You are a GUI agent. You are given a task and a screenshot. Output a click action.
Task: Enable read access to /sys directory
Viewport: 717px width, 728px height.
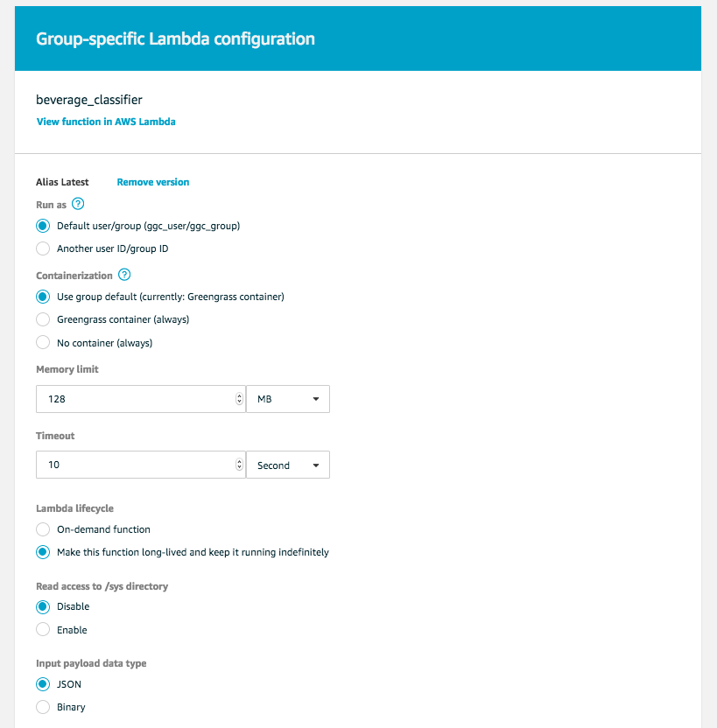[x=43, y=630]
